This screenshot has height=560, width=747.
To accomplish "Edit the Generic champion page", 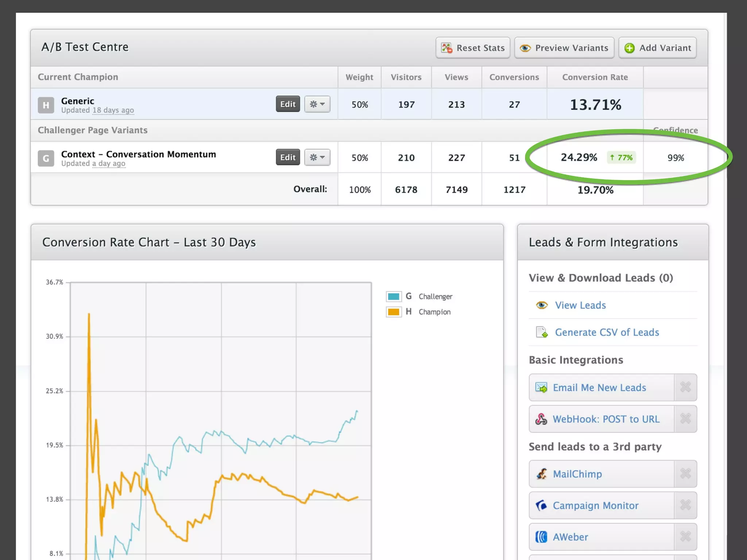I will (x=287, y=104).
